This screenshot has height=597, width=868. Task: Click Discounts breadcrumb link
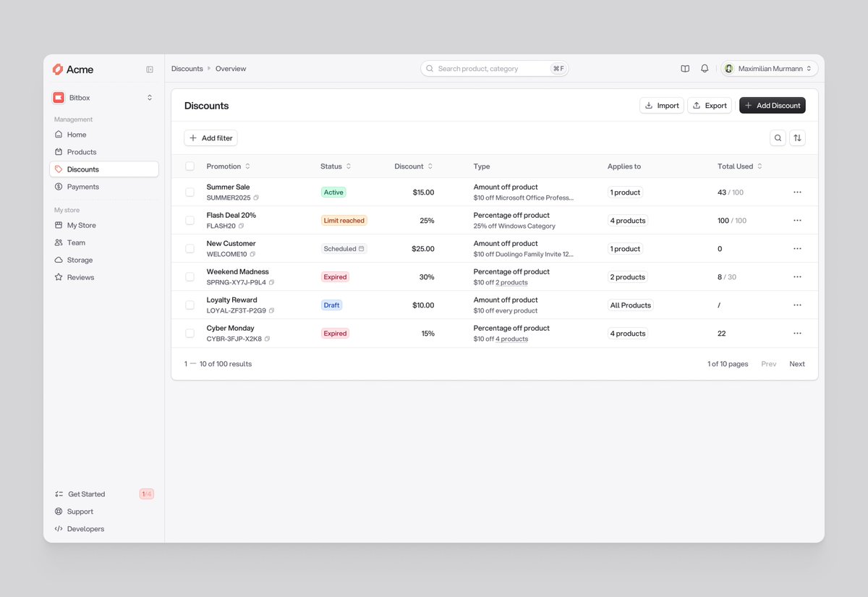[187, 69]
